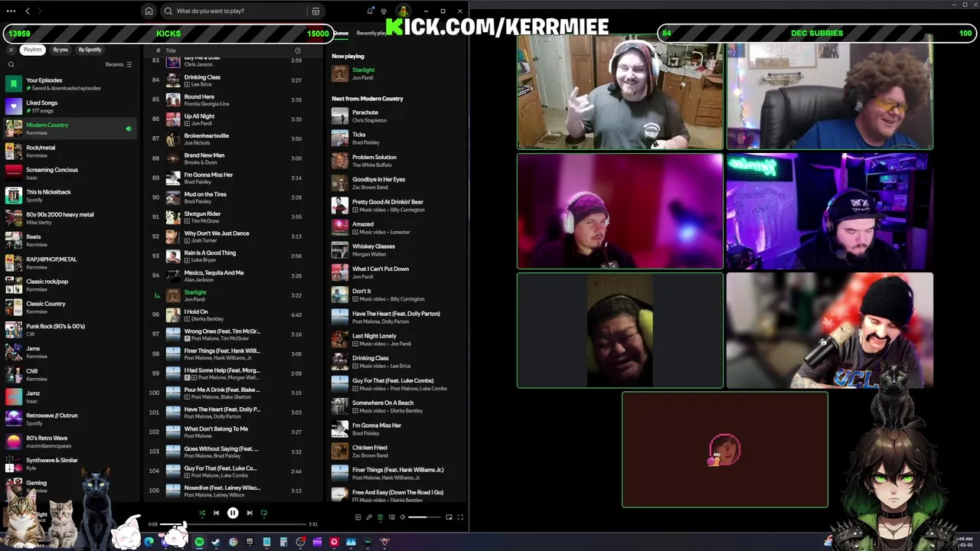
Task: Open Chris Stapleton link under Parachute
Action: click(369, 120)
